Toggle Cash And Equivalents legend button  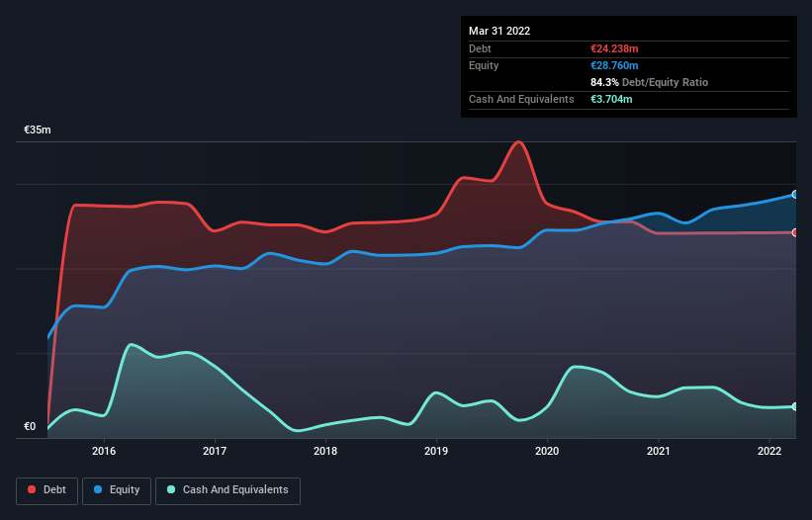[x=227, y=490]
